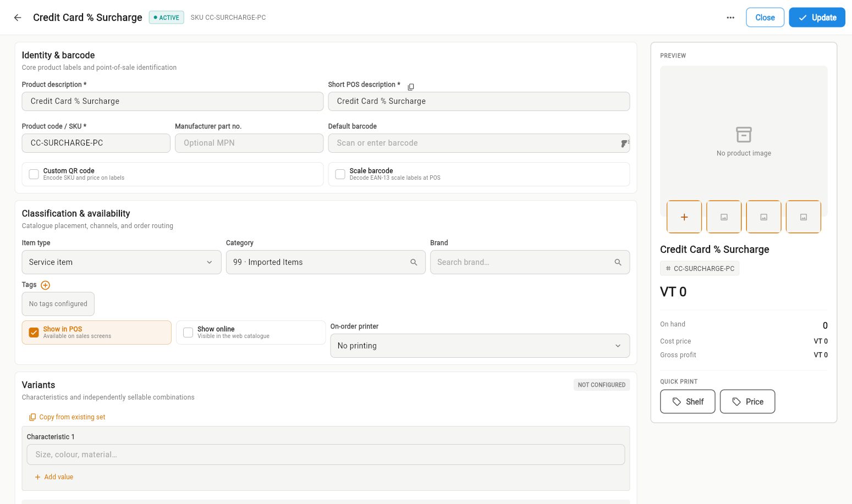The height and width of the screenshot is (504, 852).
Task: Click Copy from existing set link
Action: point(67,417)
